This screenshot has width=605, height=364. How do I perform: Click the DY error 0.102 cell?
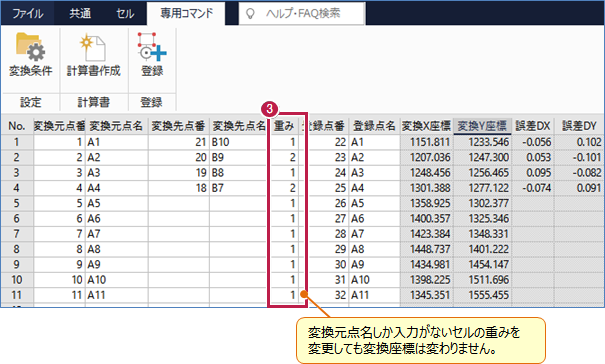pos(579,142)
